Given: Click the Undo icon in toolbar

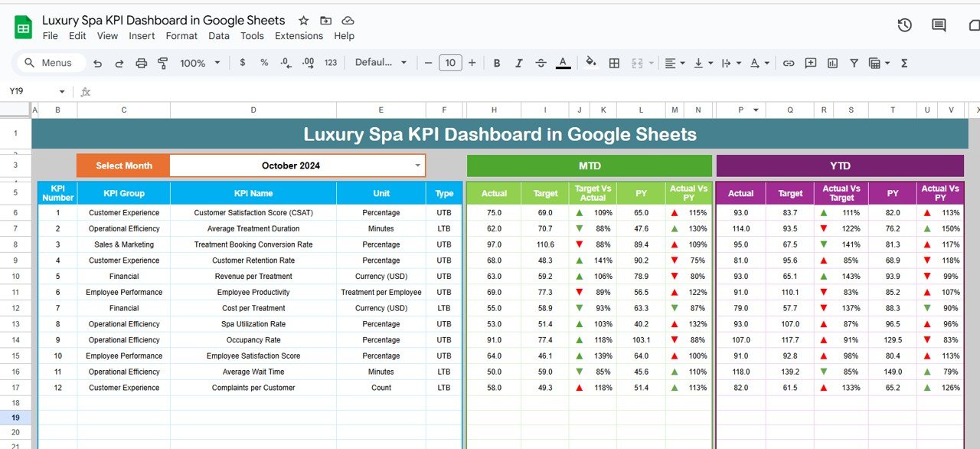Looking at the screenshot, I should coord(97,63).
